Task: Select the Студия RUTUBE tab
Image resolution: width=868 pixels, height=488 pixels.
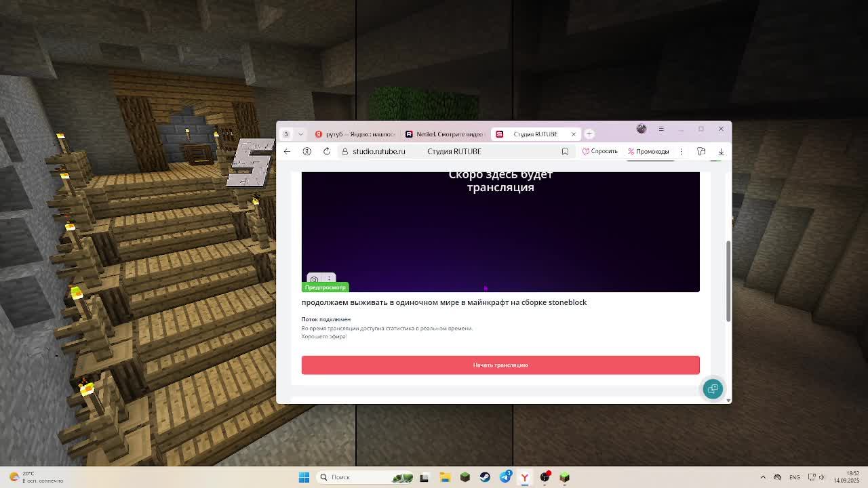Action: tap(536, 134)
